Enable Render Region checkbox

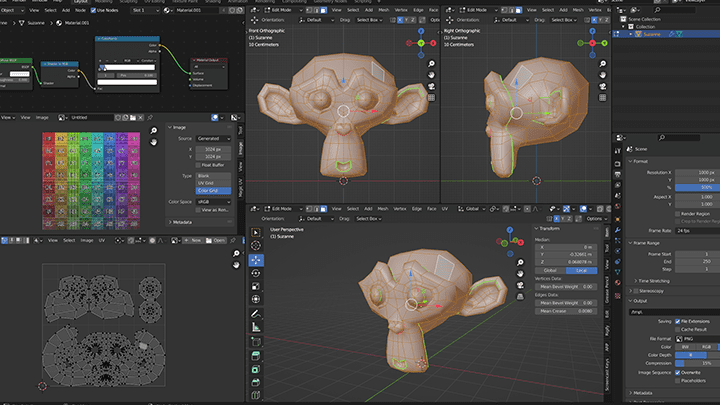point(677,214)
